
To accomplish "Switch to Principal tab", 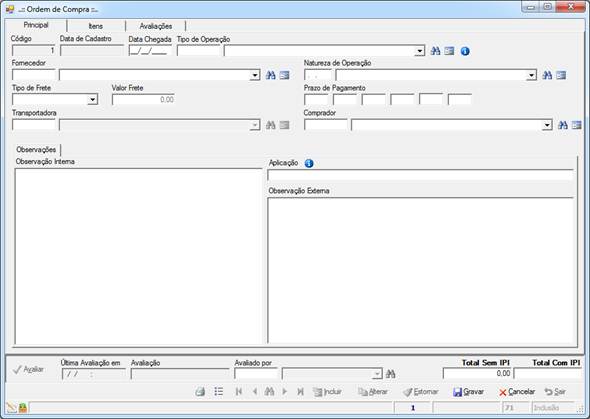I will pyautogui.click(x=36, y=25).
